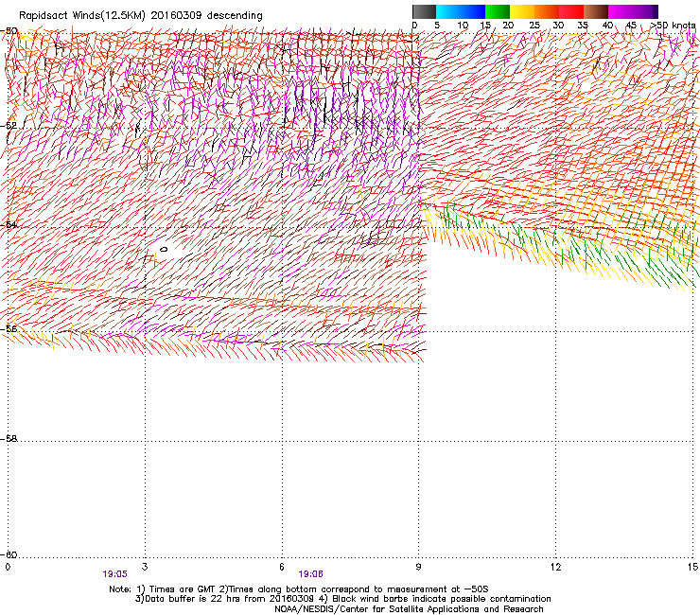The width and height of the screenshot is (700, 615).
Task: Click the cyan-blue 5-15 knots legend segment
Action: click(x=461, y=11)
